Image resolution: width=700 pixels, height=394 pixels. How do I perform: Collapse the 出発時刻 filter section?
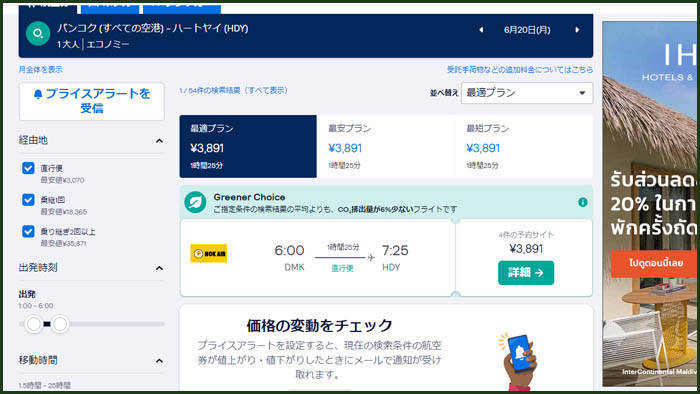[159, 268]
